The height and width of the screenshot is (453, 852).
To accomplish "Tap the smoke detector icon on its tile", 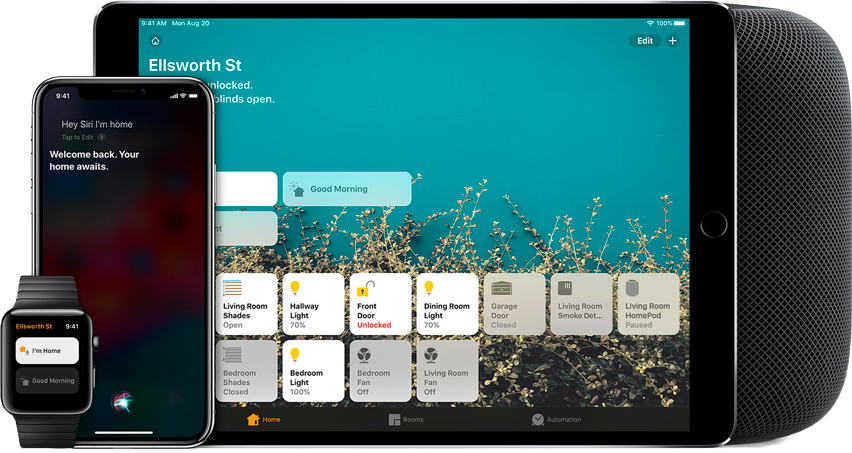I will (x=565, y=288).
